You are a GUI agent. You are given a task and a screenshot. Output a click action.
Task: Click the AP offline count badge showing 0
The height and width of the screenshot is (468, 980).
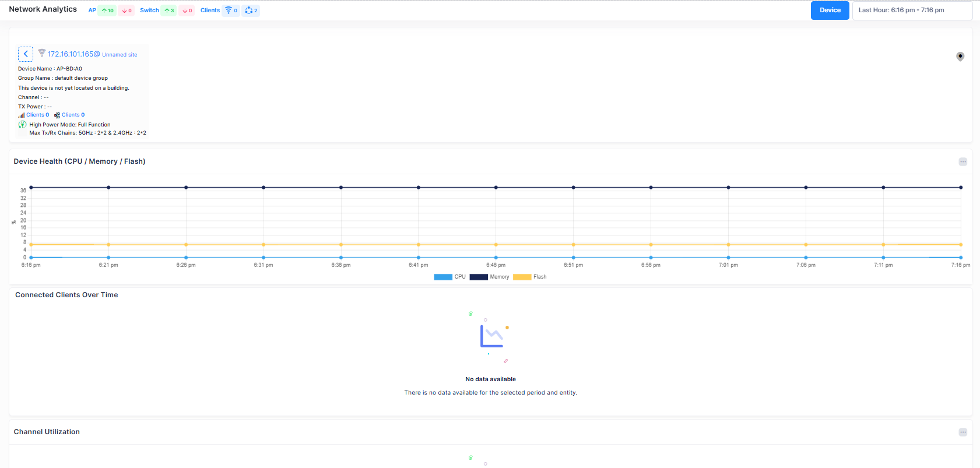click(127, 10)
